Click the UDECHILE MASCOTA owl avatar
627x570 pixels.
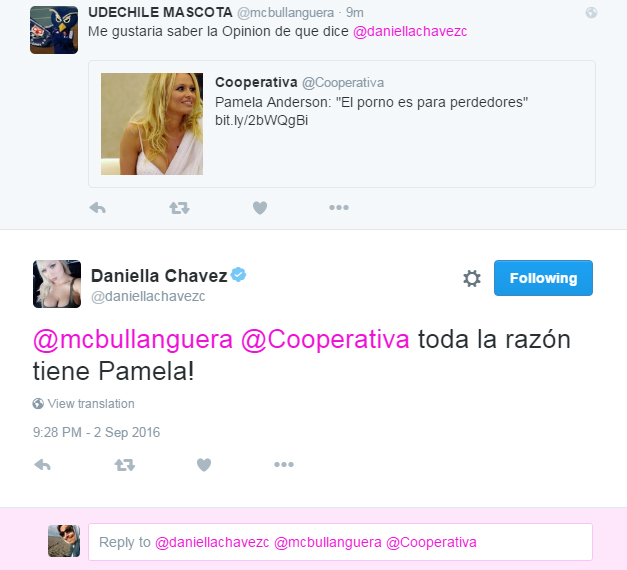click(x=54, y=30)
